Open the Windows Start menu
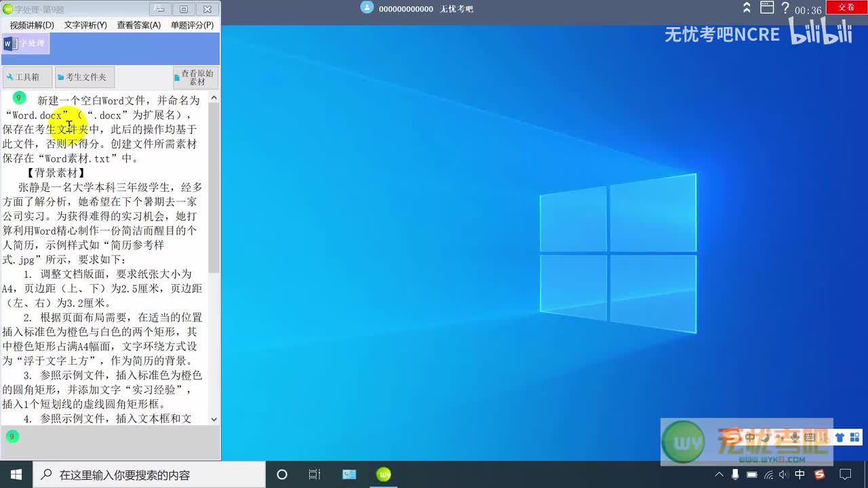 point(16,474)
